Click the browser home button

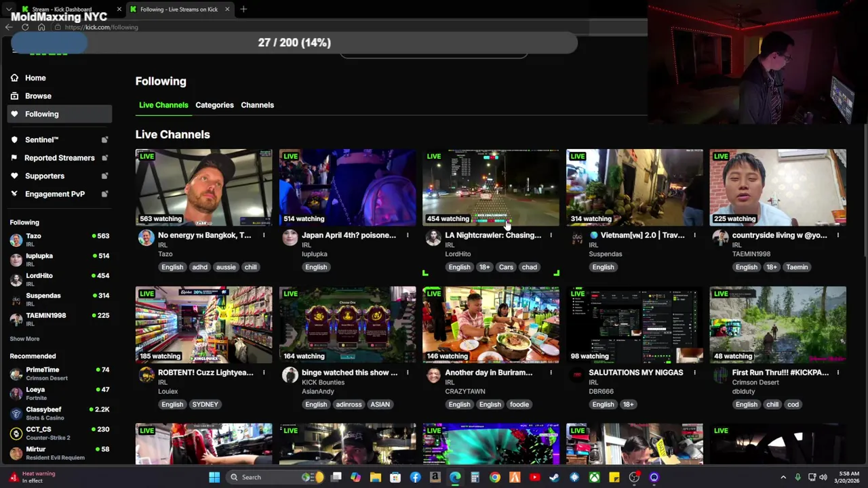tap(41, 27)
